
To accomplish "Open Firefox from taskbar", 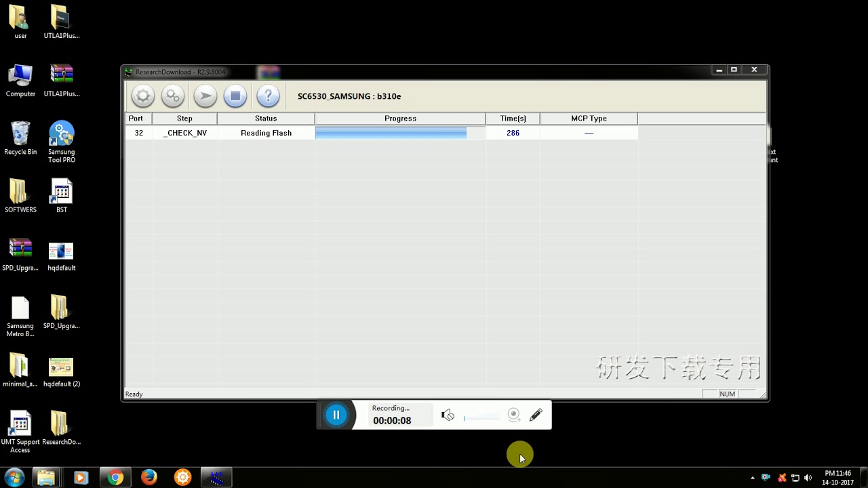I will tap(149, 477).
